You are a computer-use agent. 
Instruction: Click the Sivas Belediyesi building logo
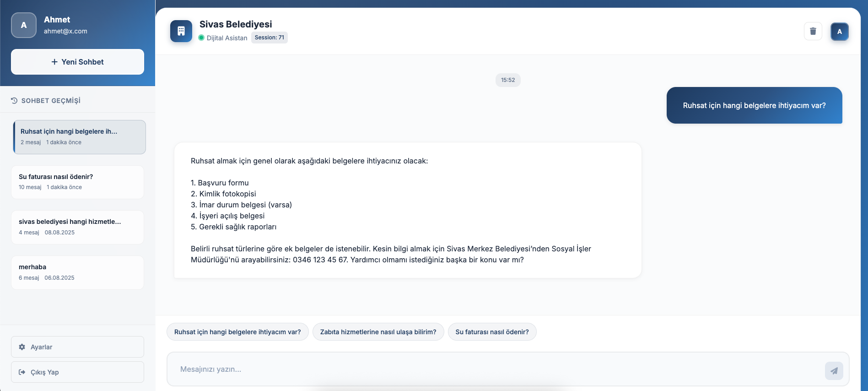(x=181, y=31)
